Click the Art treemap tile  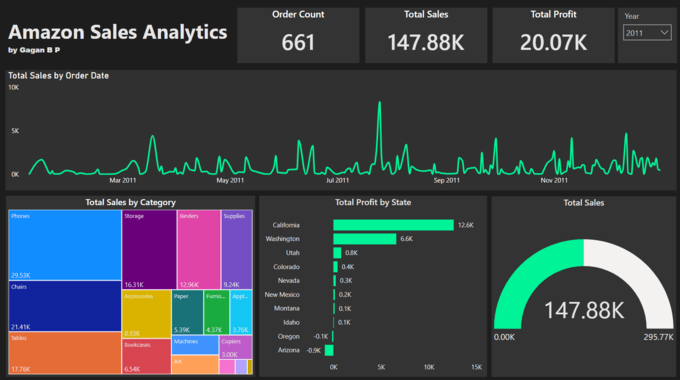(195, 364)
